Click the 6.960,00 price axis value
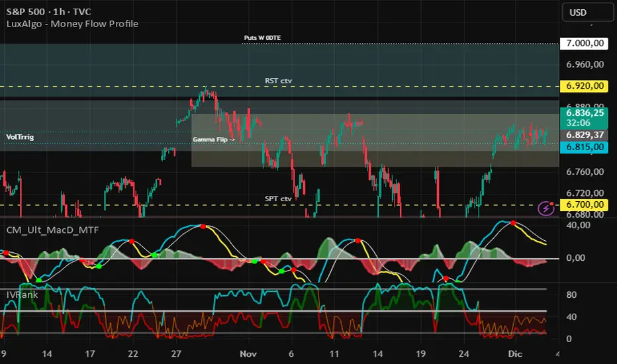This screenshot has width=617, height=364. [x=585, y=65]
